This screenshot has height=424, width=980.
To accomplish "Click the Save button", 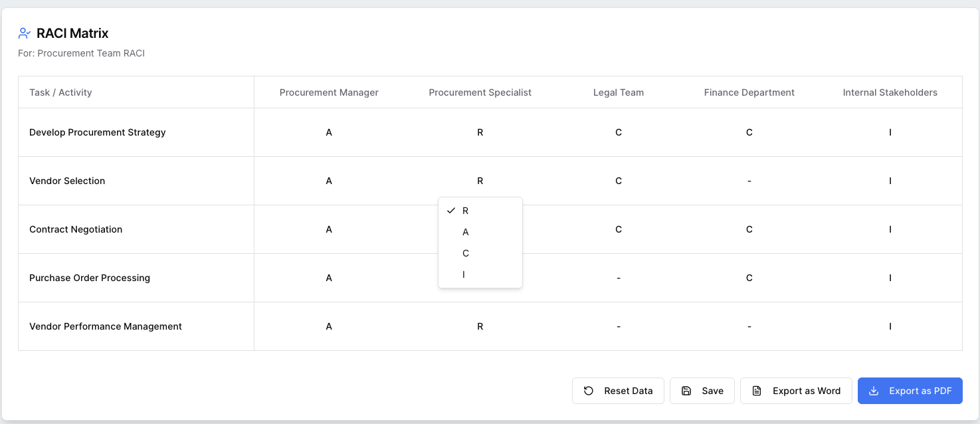I will pos(702,391).
